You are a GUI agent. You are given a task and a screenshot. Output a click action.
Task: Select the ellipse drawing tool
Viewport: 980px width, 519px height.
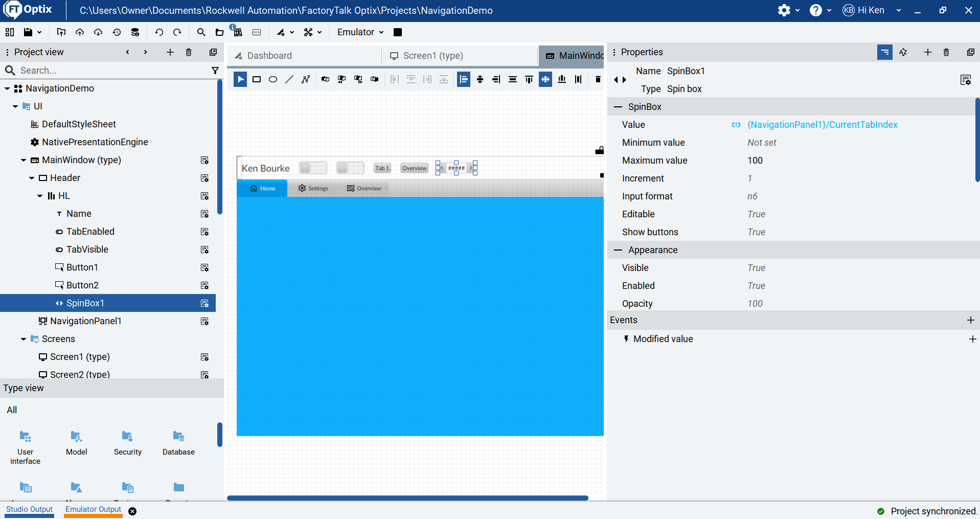point(273,79)
